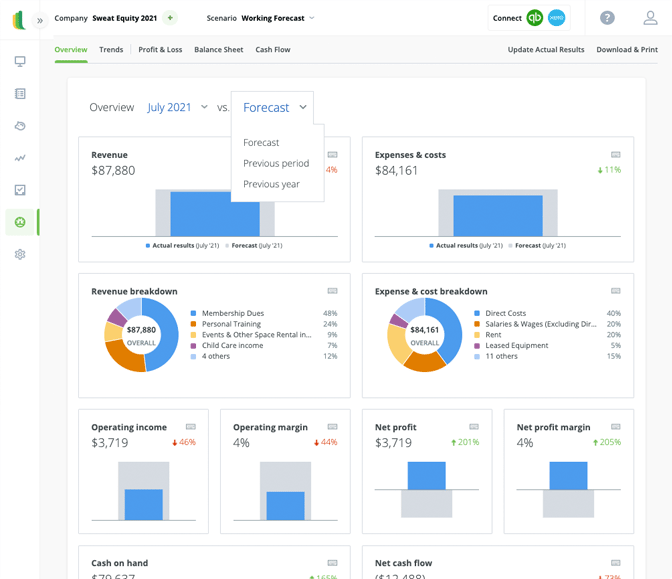Click Download & Print link

tap(627, 50)
